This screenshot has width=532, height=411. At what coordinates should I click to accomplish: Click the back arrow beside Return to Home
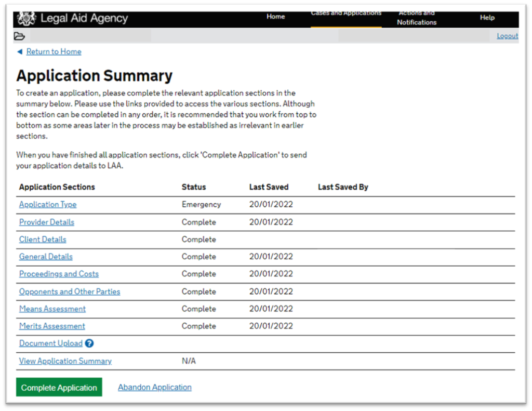coord(20,51)
